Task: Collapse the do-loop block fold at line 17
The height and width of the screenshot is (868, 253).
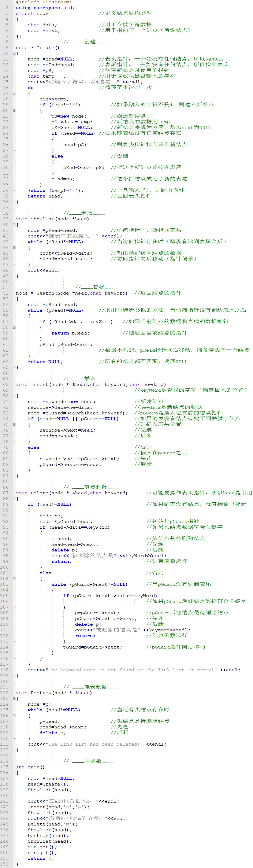Action: tap(14, 93)
